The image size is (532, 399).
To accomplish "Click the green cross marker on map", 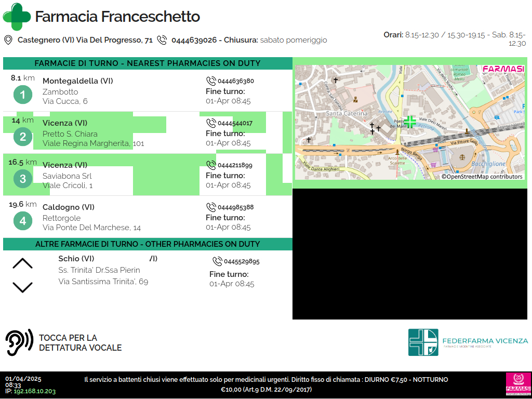I will click(x=410, y=122).
